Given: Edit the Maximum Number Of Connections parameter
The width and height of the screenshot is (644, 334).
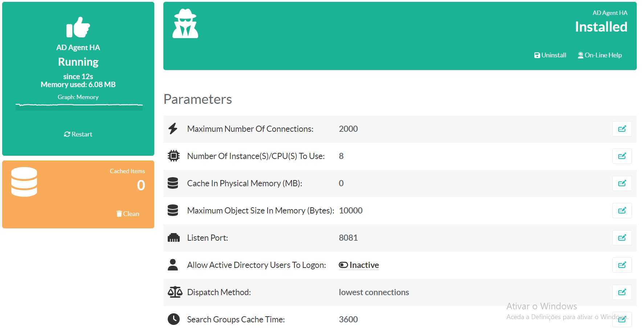Looking at the screenshot, I should (622, 129).
